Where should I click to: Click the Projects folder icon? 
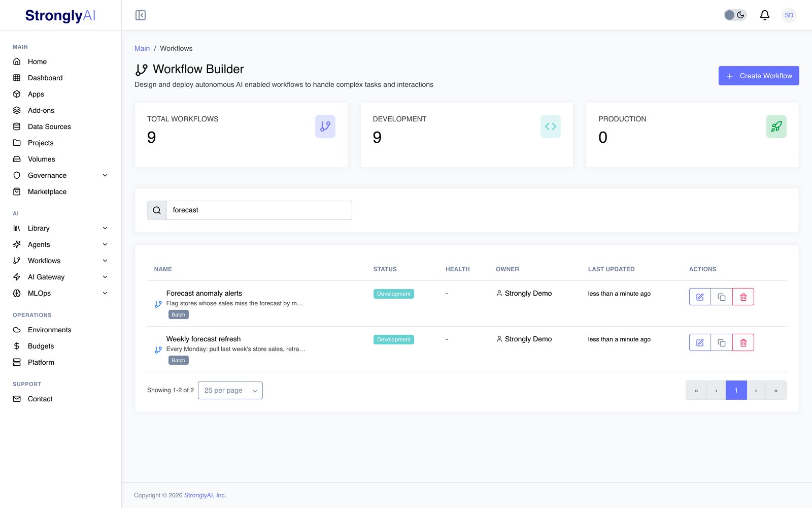coord(17,143)
